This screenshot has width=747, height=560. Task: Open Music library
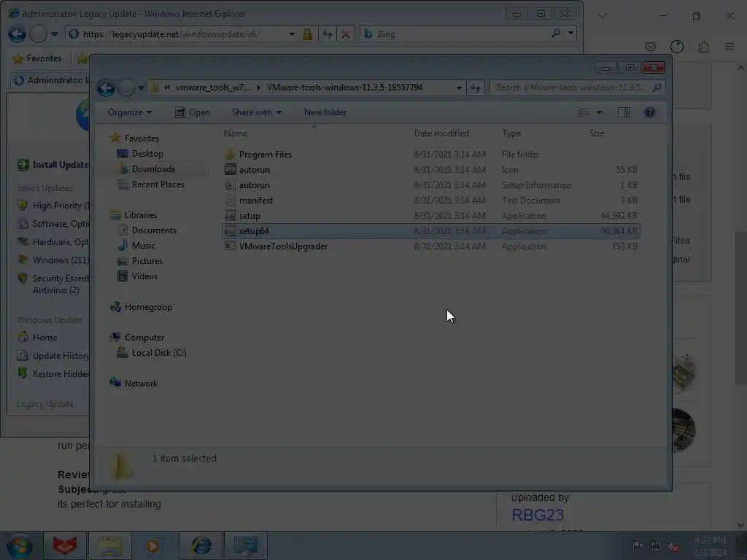pos(144,246)
